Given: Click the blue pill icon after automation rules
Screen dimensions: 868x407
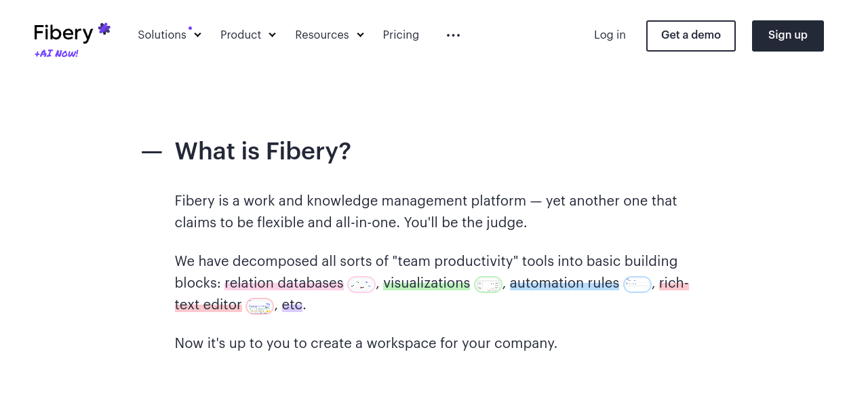Looking at the screenshot, I should pos(637,285).
